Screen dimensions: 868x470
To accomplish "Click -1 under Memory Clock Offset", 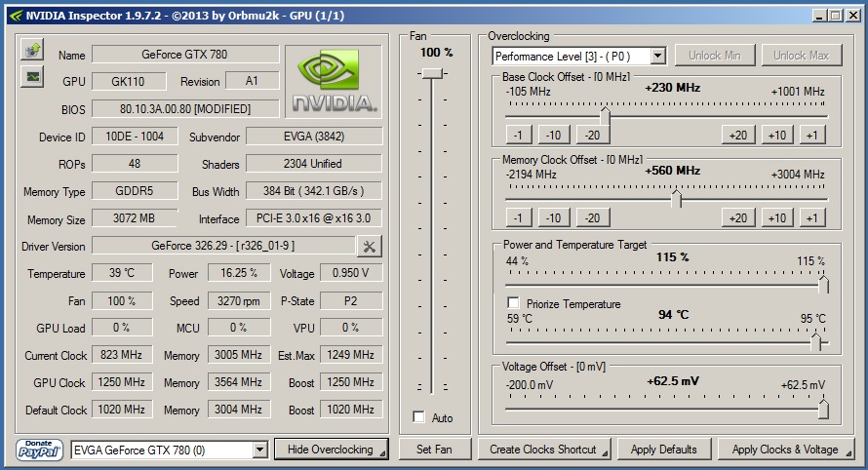I will [x=519, y=217].
